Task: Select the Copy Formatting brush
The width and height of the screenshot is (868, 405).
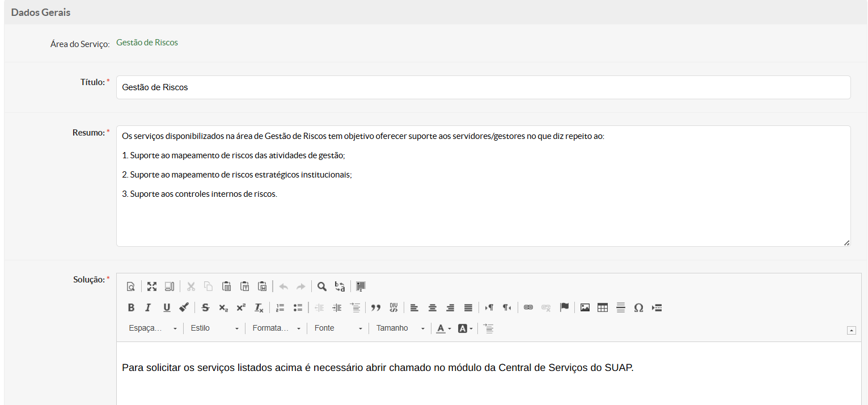Action: tap(184, 307)
